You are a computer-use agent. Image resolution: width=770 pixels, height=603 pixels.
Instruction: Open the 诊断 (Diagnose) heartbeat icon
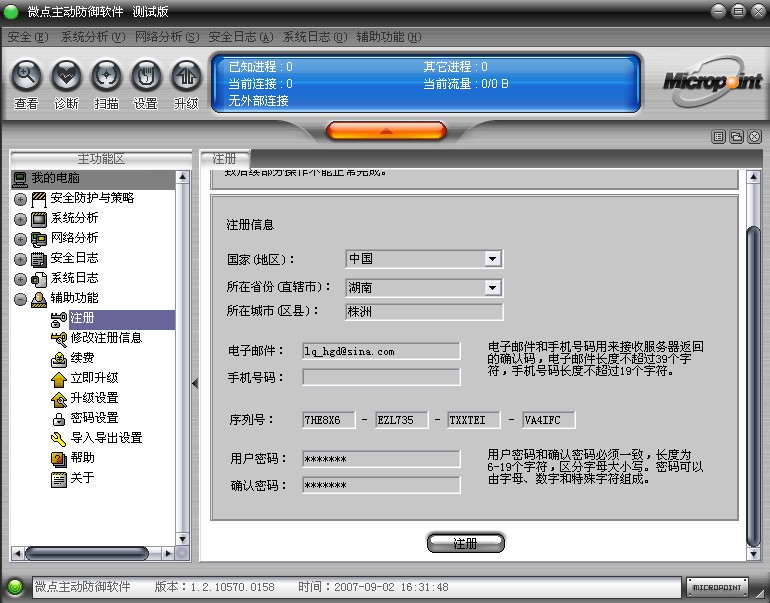(66, 76)
